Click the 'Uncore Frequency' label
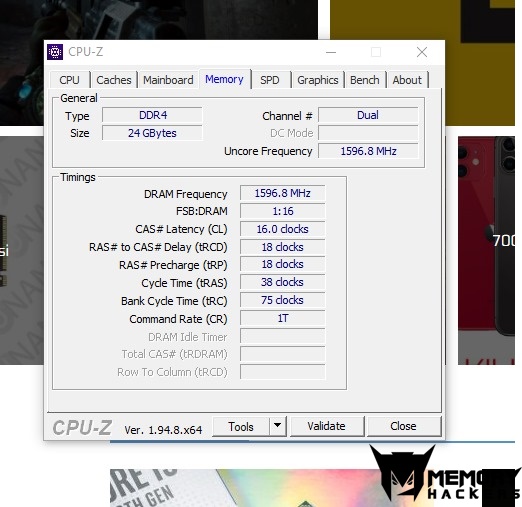This screenshot has width=522, height=507. [268, 151]
